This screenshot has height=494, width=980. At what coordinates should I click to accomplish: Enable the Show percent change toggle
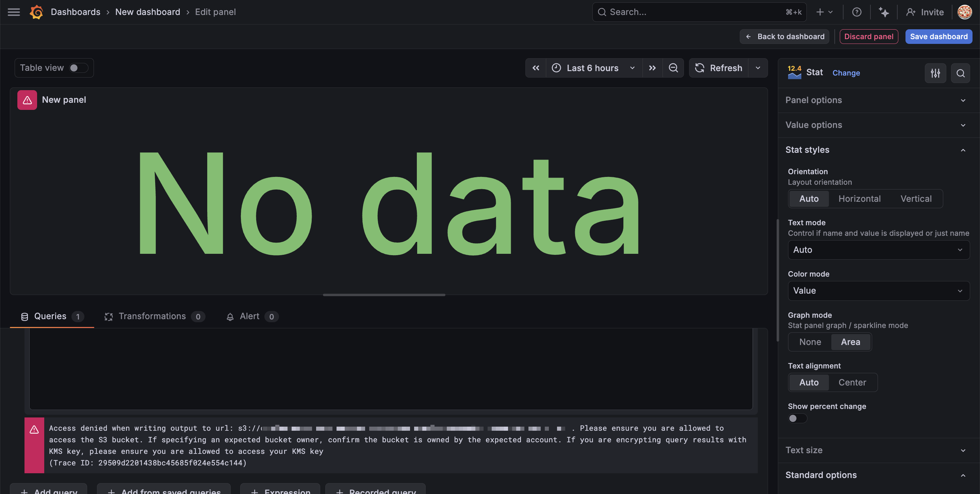point(797,418)
